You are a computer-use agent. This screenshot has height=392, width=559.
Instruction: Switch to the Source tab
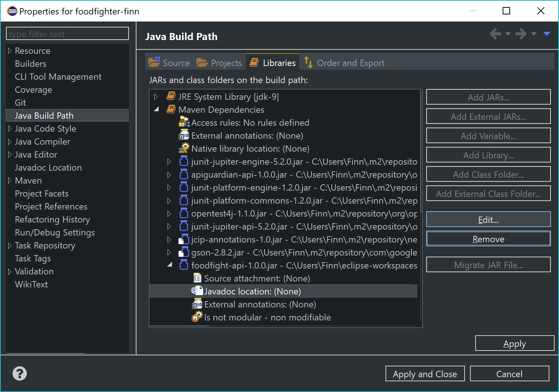pyautogui.click(x=169, y=62)
